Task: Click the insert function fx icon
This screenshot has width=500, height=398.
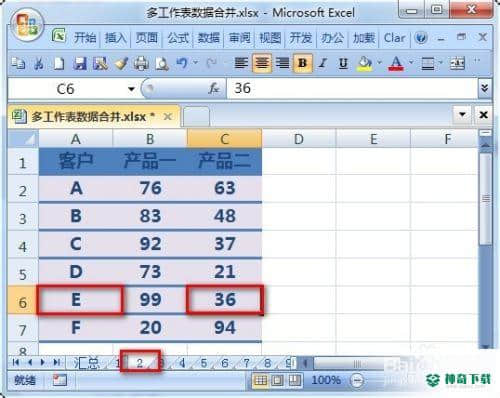Action: click(x=214, y=89)
